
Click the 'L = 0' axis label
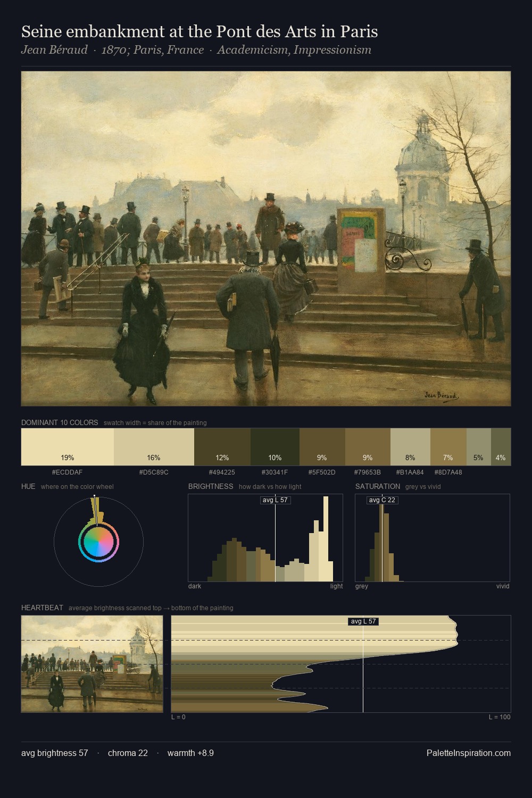pyautogui.click(x=178, y=717)
